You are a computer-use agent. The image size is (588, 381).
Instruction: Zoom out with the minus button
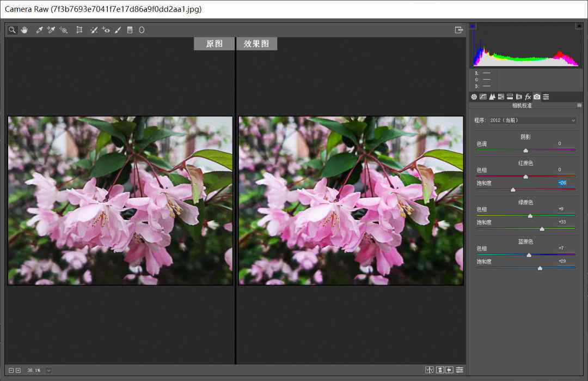point(11,371)
